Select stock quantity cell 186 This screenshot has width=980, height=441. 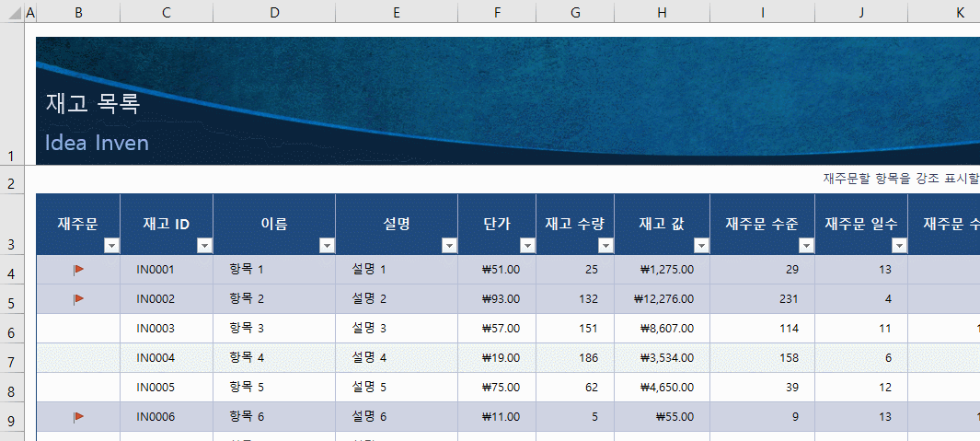(575, 358)
